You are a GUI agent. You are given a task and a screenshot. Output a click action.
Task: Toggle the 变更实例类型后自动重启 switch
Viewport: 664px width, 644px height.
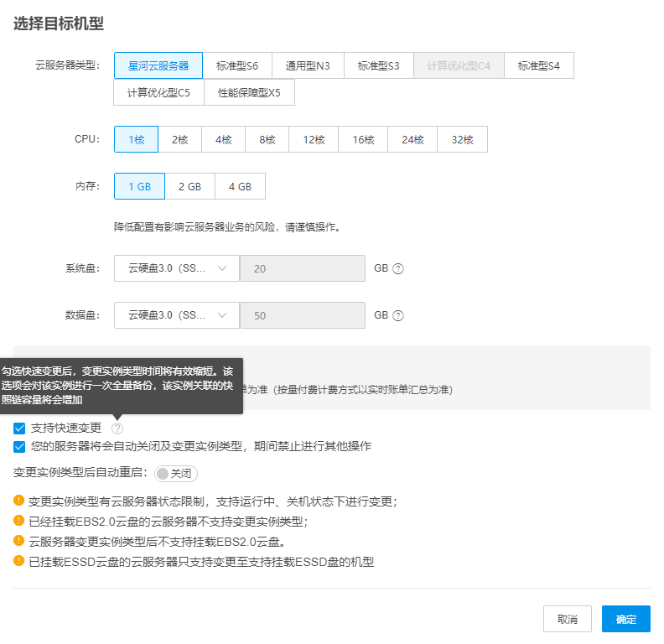click(176, 474)
